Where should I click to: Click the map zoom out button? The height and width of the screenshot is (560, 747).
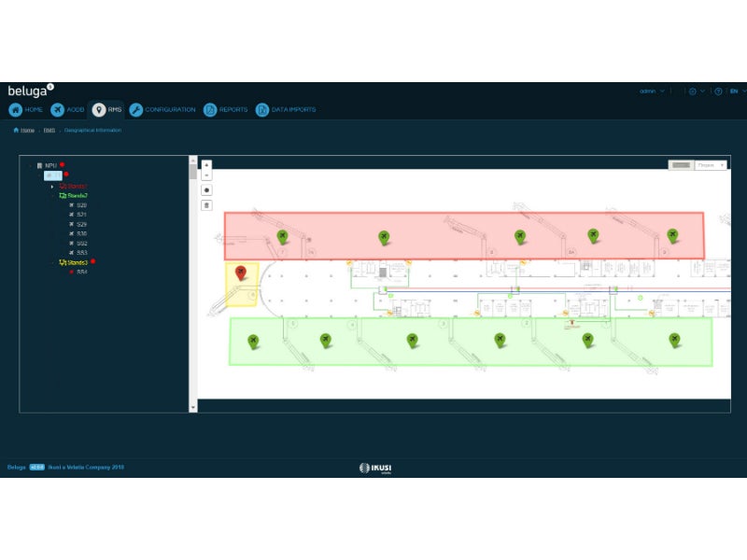tap(206, 174)
